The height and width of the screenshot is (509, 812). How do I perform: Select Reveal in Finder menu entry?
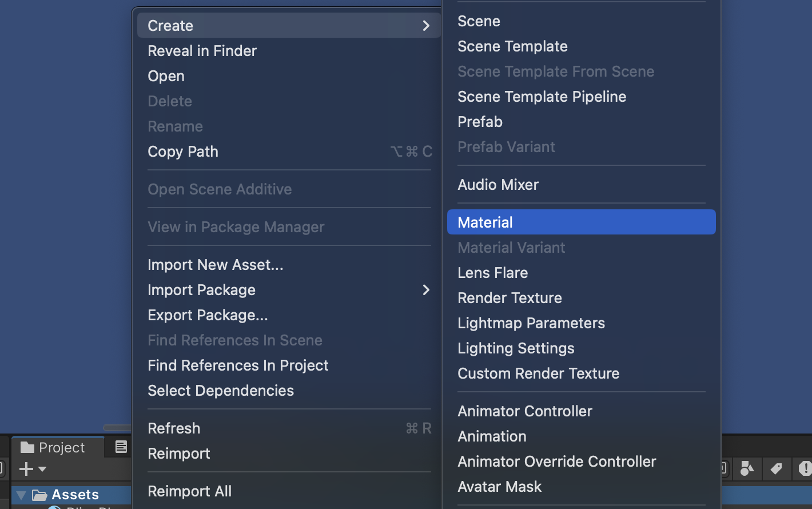[202, 51]
